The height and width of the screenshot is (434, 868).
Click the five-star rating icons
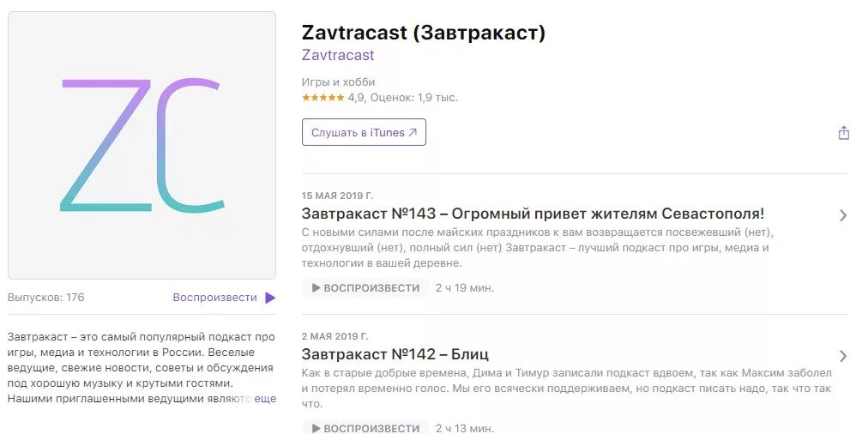(x=322, y=98)
